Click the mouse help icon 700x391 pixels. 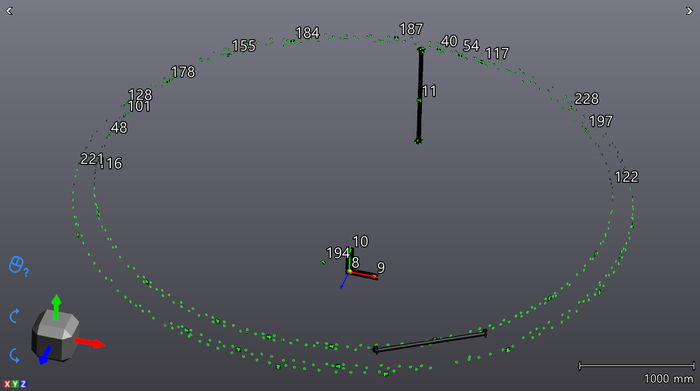pos(19,266)
